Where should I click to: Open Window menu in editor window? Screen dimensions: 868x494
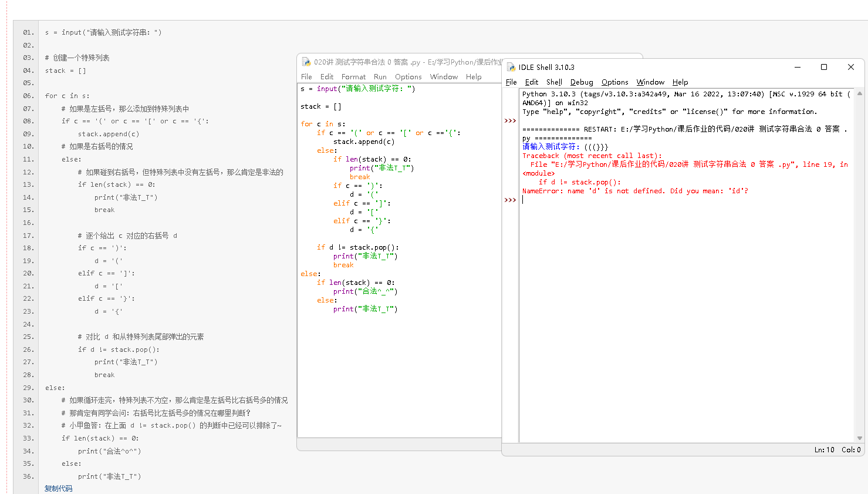coord(444,77)
